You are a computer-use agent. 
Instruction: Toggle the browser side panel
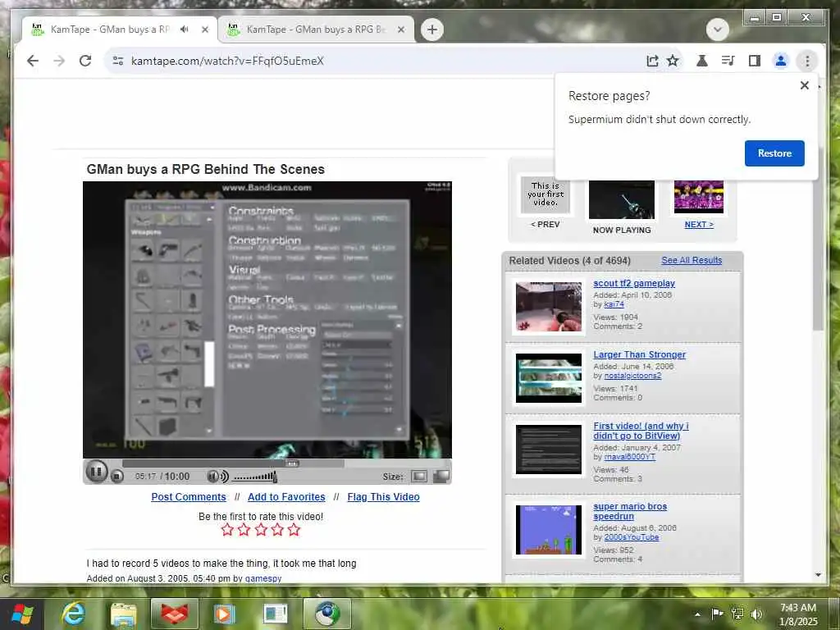pos(755,61)
